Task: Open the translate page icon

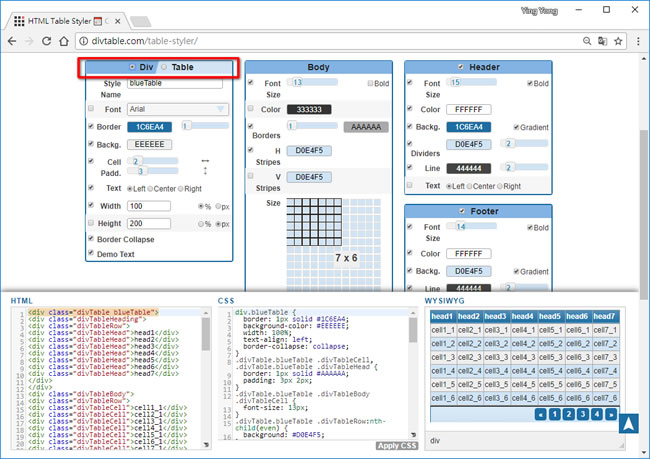Action: 602,41
